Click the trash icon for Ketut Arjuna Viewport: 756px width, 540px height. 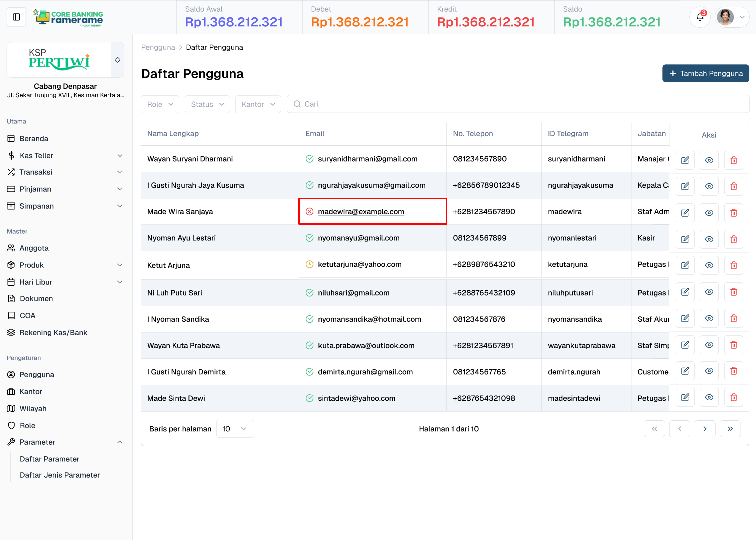click(x=733, y=265)
